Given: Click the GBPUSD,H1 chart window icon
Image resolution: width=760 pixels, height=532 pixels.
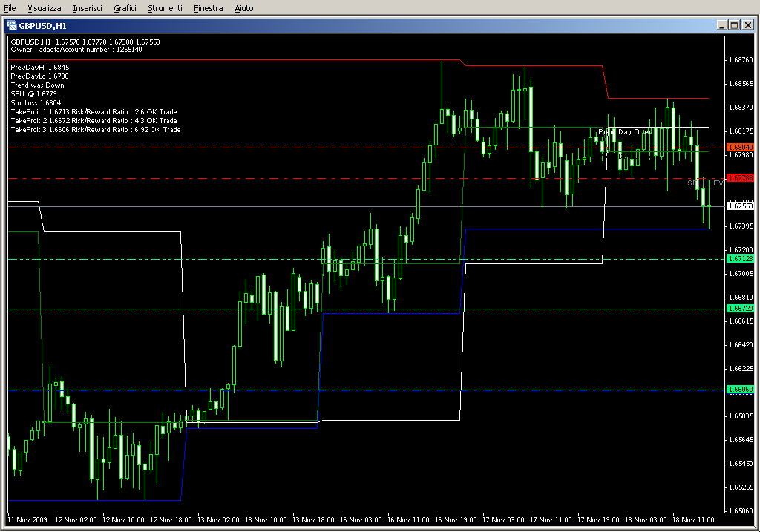Looking at the screenshot, I should point(12,26).
